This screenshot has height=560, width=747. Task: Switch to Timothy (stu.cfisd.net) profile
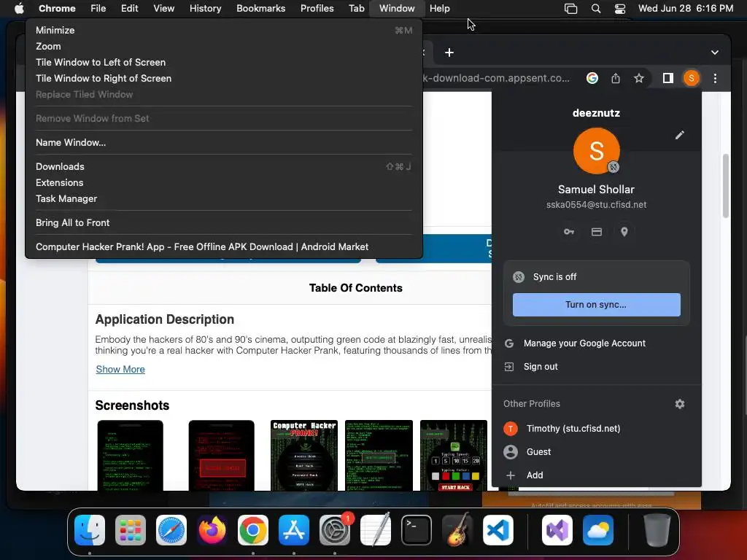coord(597,429)
